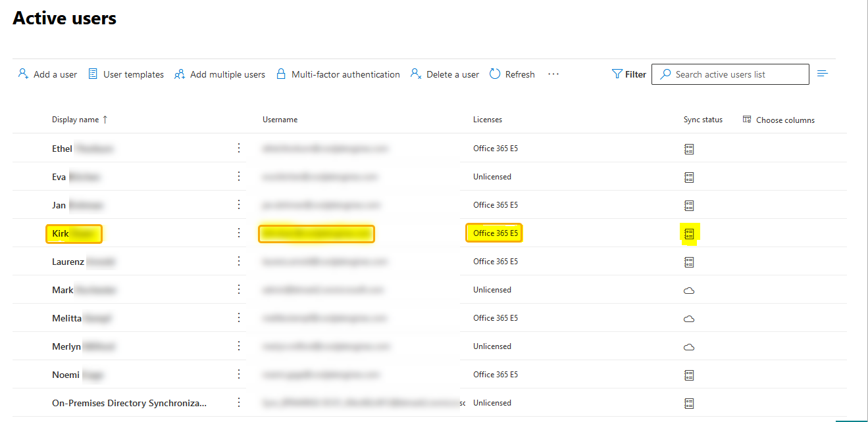Click Office 365 E5 license in Kirk's row
Viewport: 868px width, 422px height.
pyautogui.click(x=494, y=233)
